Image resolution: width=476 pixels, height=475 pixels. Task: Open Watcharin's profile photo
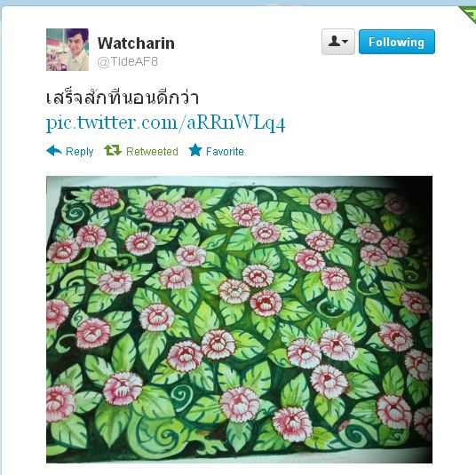(67, 50)
